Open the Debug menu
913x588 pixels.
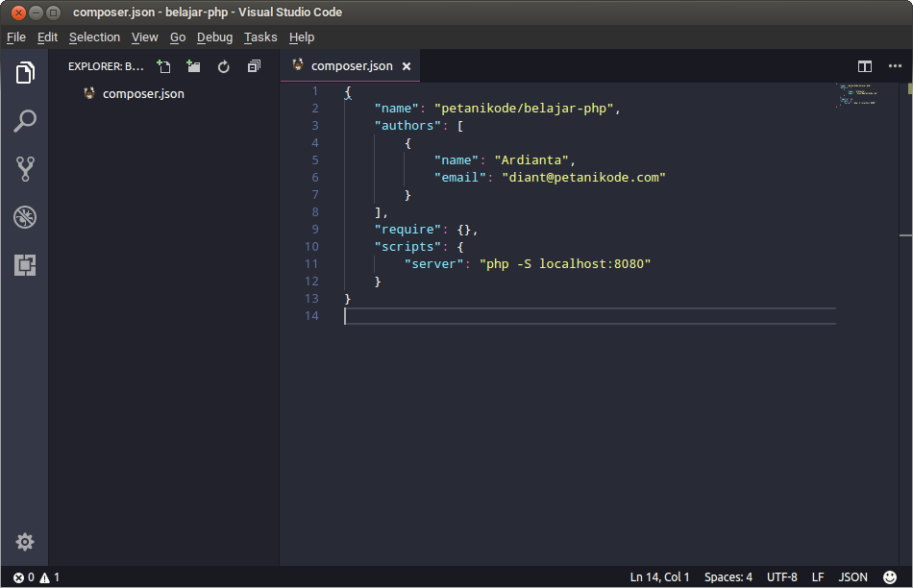click(x=214, y=37)
